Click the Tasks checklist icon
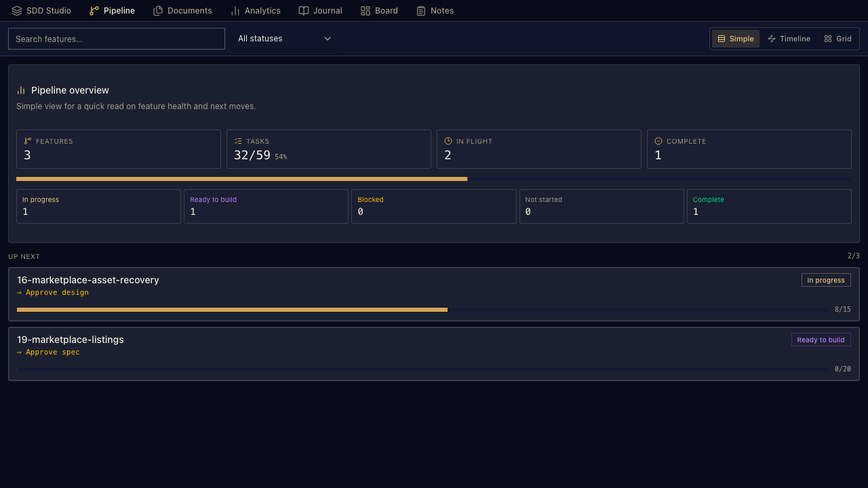This screenshot has width=868, height=488. (238, 141)
